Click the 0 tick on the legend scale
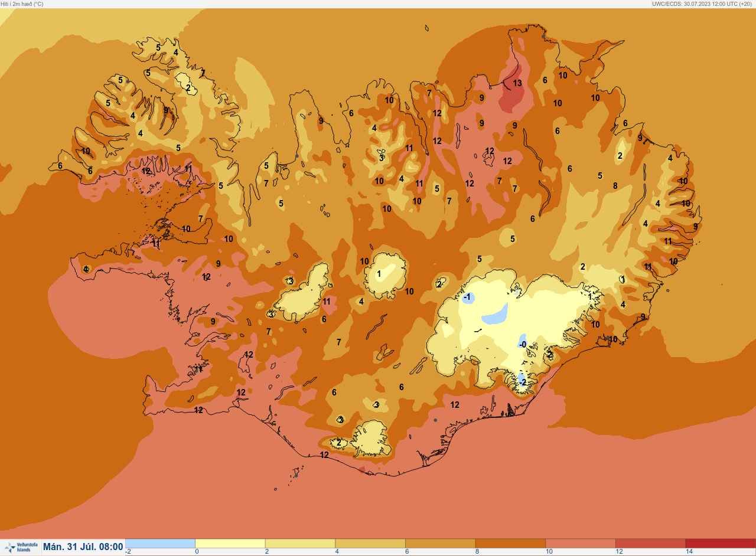756x556 pixels. pos(197,552)
